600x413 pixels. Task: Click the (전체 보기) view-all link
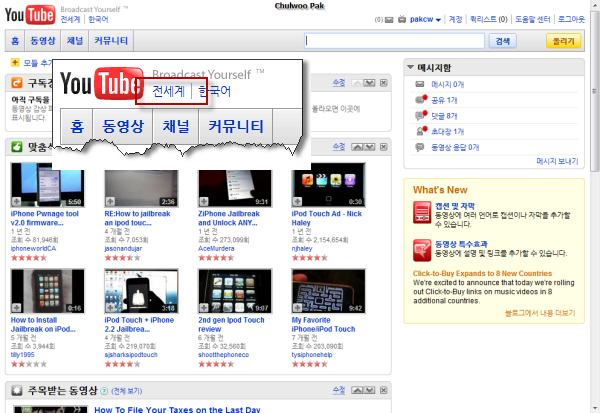tap(127, 391)
